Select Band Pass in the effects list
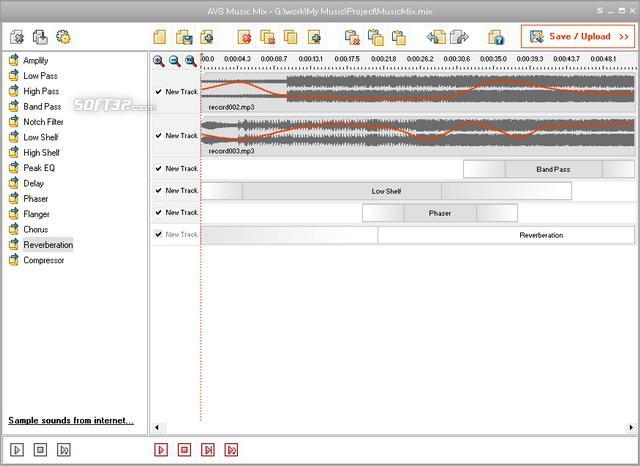 click(x=42, y=107)
